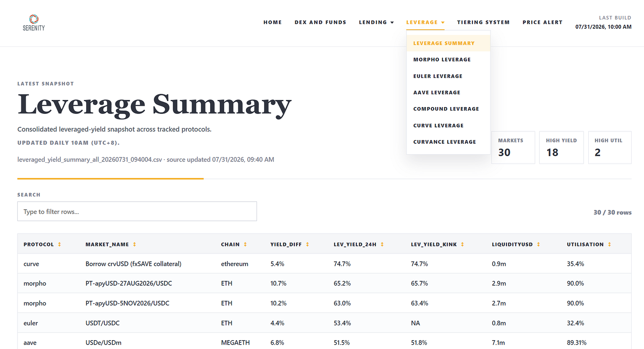The height and width of the screenshot is (349, 644).
Task: Click the 'aave' protocol cell
Action: (31, 343)
